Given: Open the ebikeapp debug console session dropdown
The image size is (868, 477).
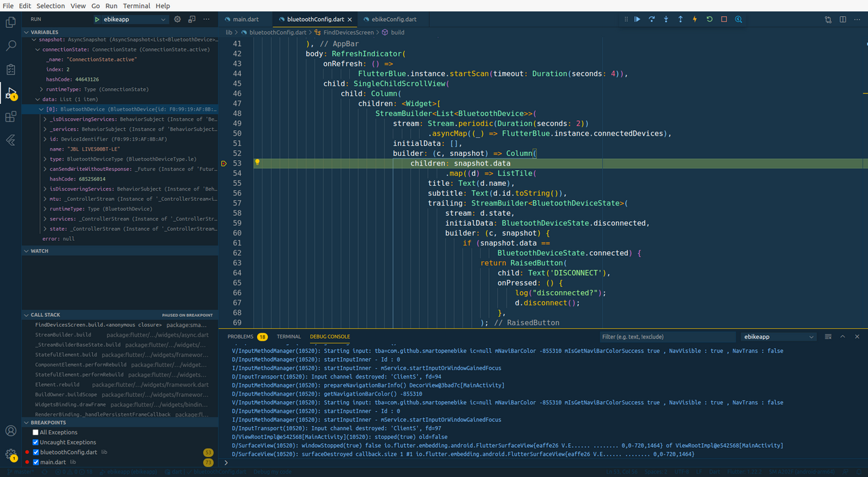Looking at the screenshot, I should (778, 337).
